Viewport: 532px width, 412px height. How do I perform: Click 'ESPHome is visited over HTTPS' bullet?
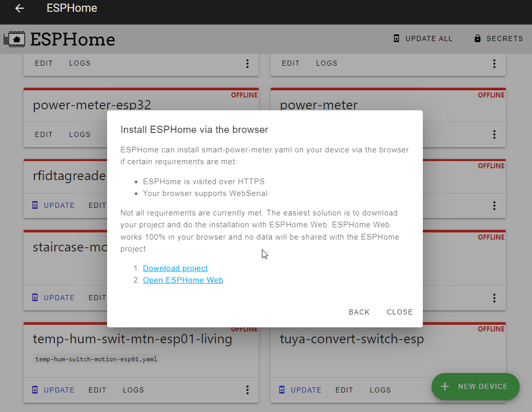203,182
